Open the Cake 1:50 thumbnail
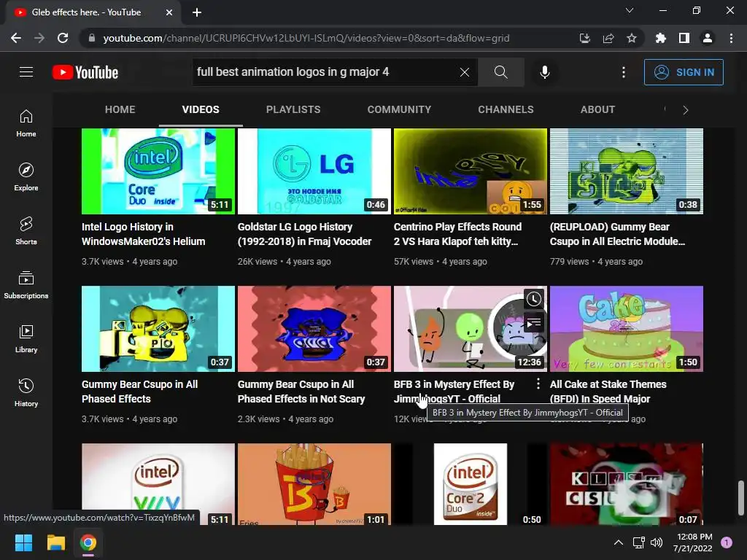Image resolution: width=747 pixels, height=560 pixels. click(627, 329)
